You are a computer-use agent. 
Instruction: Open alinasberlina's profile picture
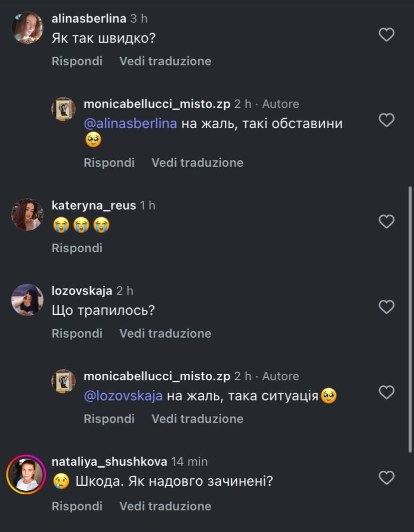pyautogui.click(x=27, y=28)
